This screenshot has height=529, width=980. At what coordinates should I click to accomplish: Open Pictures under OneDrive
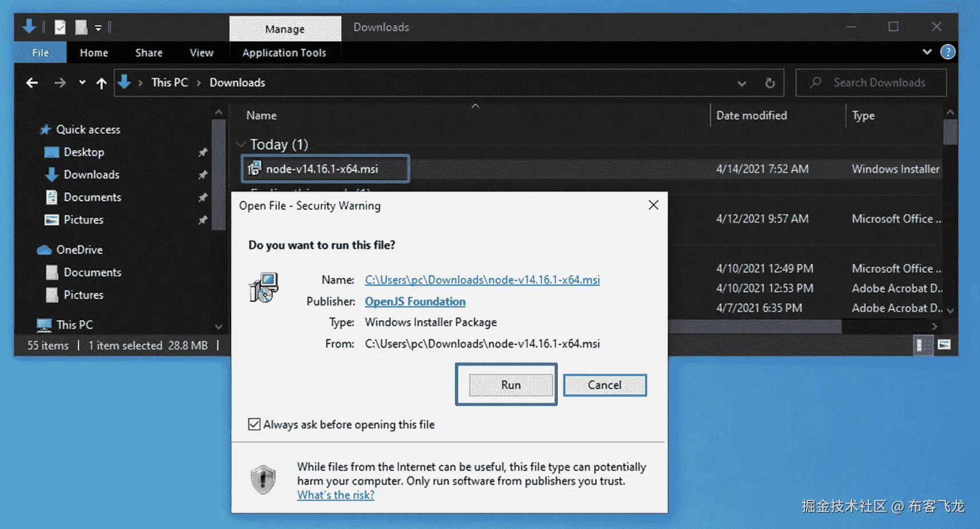[84, 295]
